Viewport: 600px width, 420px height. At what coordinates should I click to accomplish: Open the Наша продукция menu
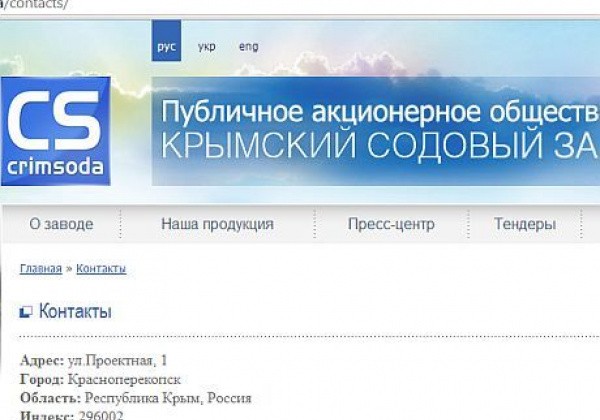(217, 224)
